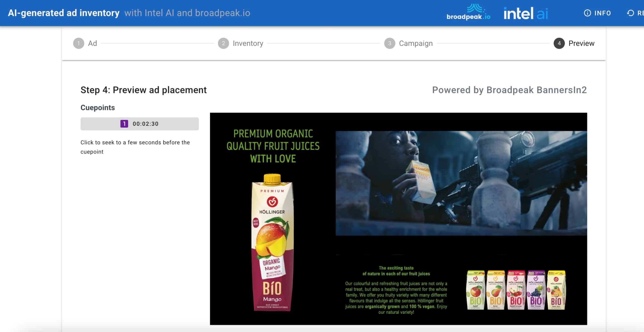Screen dimensions: 644x332
Task: Click 'The exciting taste of nature' ad text
Action: [x=396, y=271]
